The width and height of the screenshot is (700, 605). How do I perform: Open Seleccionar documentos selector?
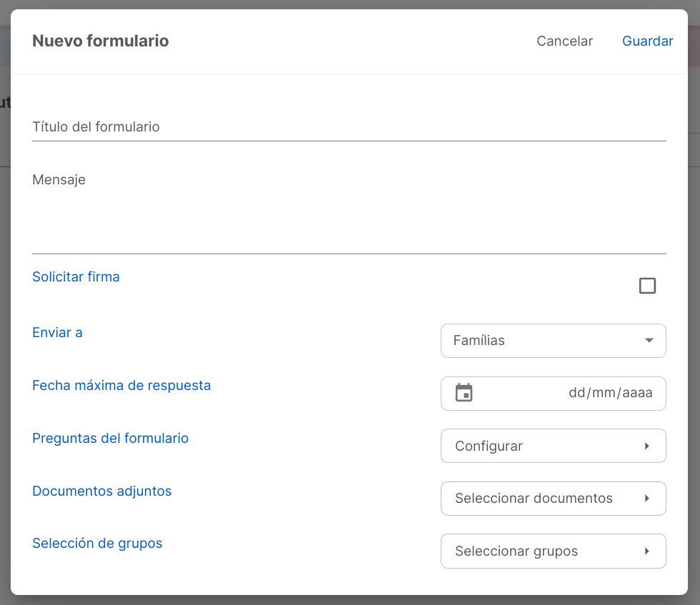(x=553, y=499)
